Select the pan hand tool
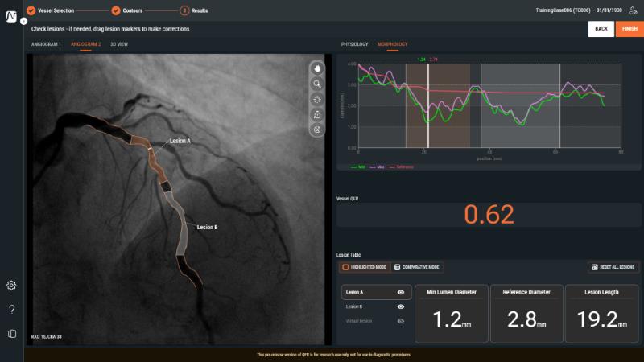Screen dimensions: 644x362 317,68
